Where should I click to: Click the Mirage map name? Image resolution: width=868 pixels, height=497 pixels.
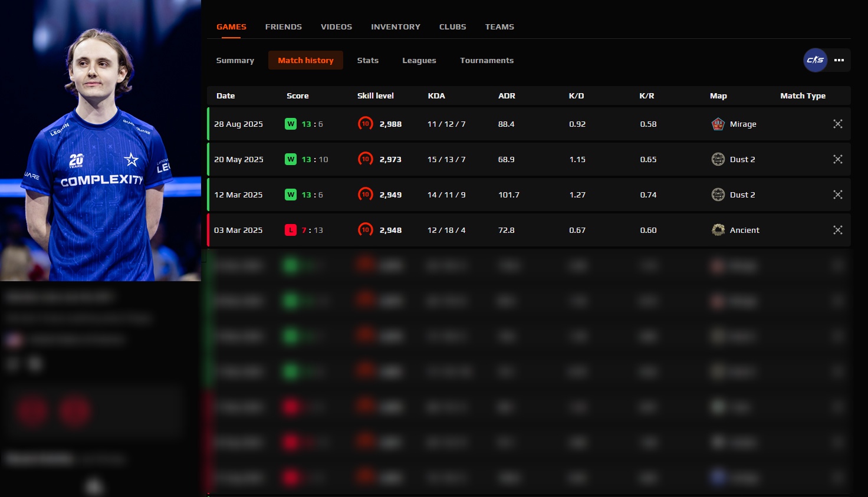(x=743, y=124)
